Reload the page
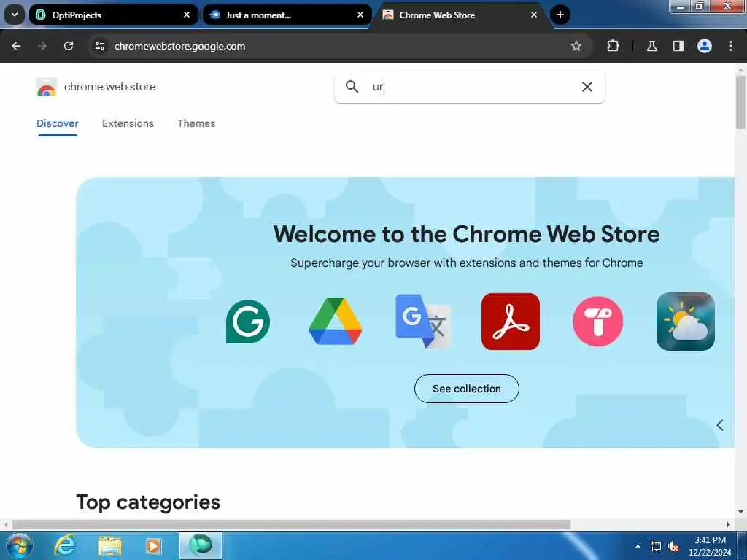Viewport: 747px width, 560px height. pyautogui.click(x=69, y=46)
